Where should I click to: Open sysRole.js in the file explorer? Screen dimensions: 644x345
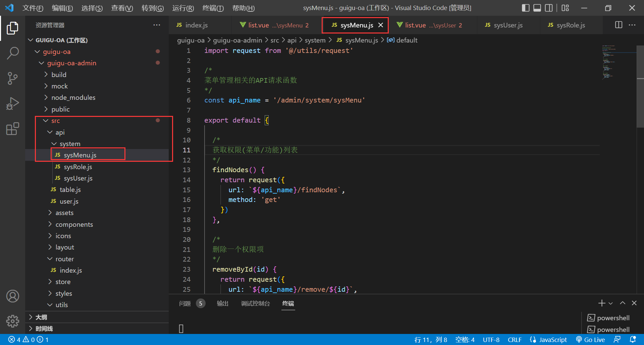tap(78, 167)
